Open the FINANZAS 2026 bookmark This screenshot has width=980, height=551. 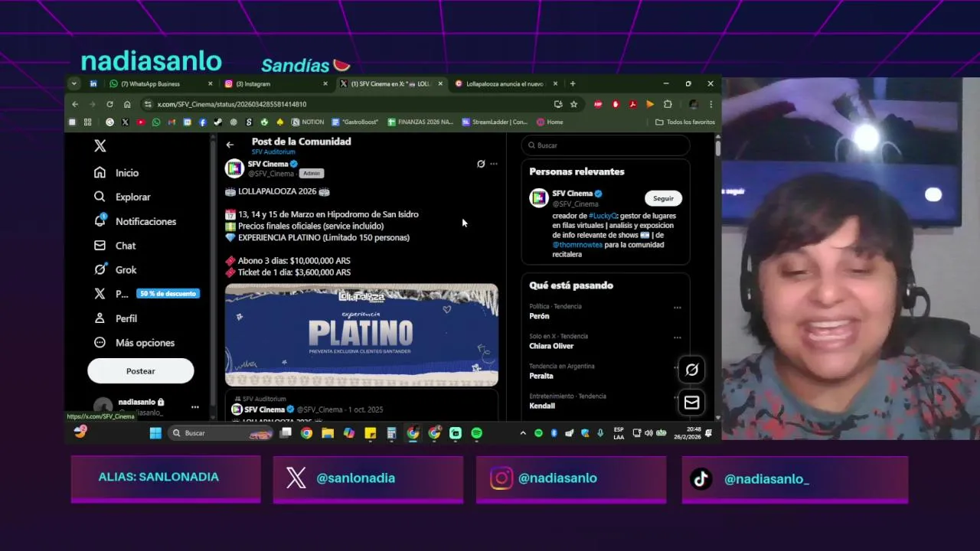(420, 122)
